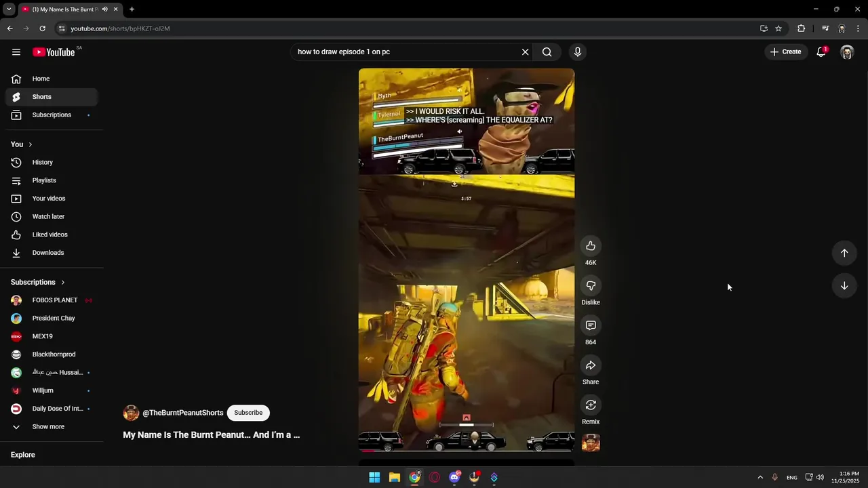This screenshot has width=868, height=488.
Task: Open a new browser tab
Action: [x=132, y=9]
